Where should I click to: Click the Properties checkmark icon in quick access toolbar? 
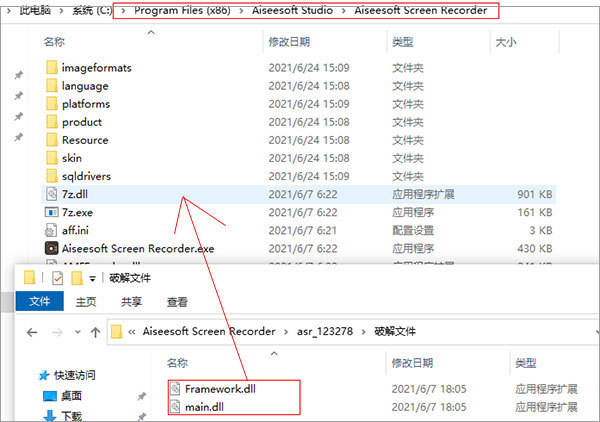pos(57,278)
